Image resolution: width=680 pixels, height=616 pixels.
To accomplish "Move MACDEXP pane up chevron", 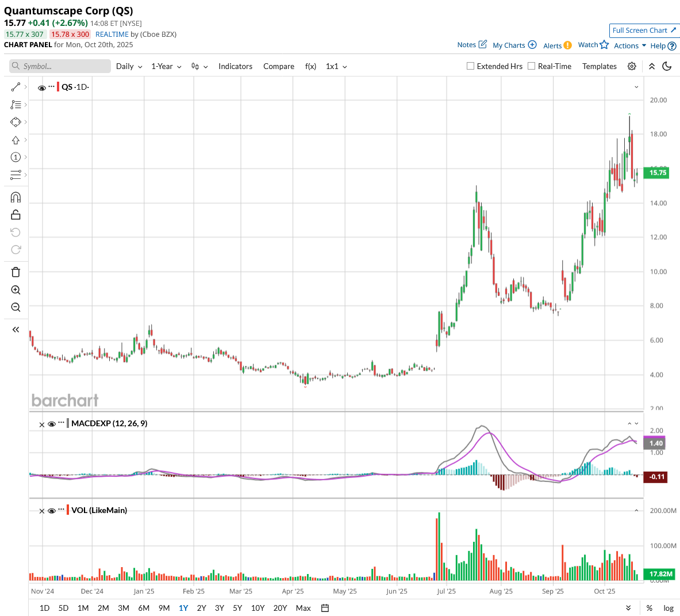I will 629,423.
